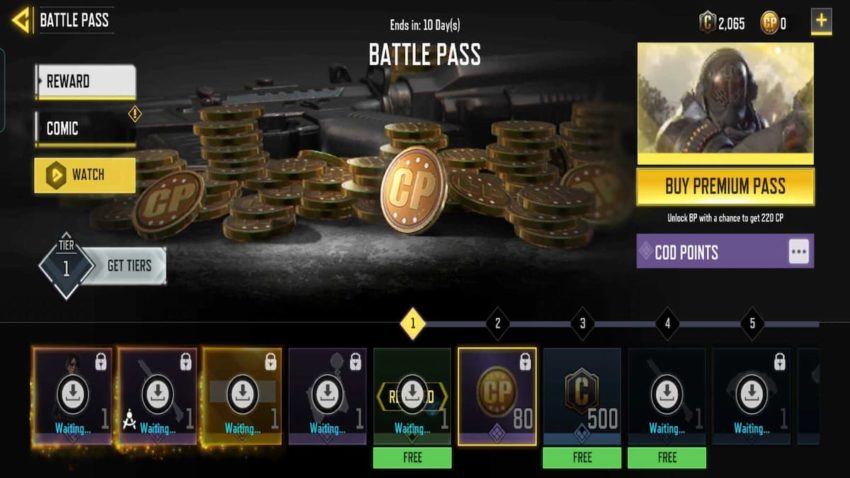
Task: Select tier 5 marker on progress track
Action: 752,324
